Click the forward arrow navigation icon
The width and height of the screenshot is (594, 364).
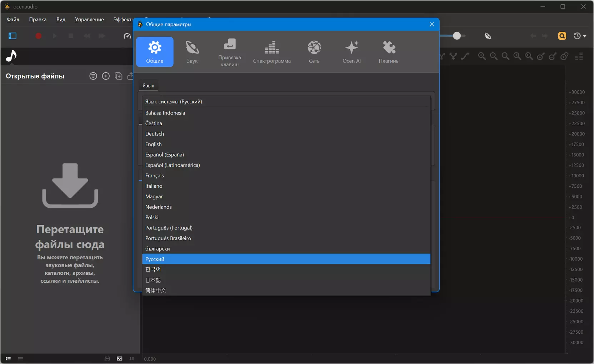[x=545, y=36]
